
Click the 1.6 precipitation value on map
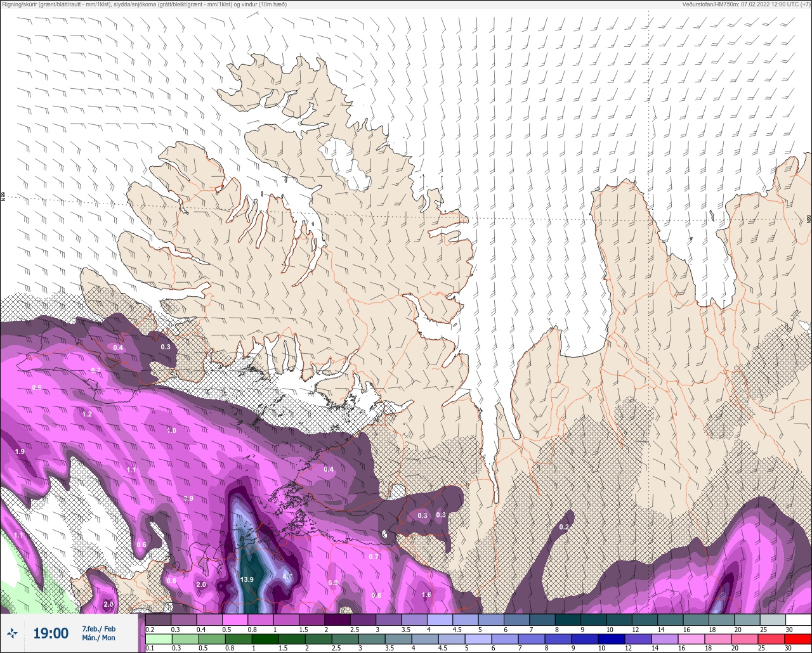427,595
